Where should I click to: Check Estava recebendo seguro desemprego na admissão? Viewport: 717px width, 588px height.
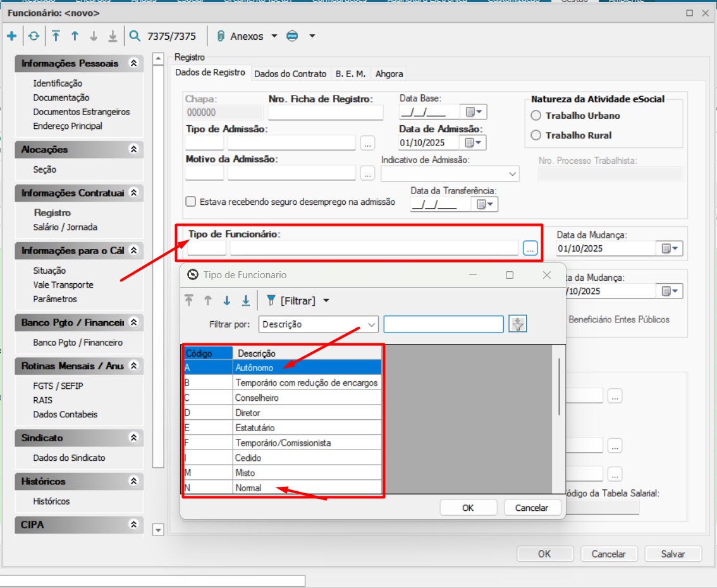(x=190, y=202)
